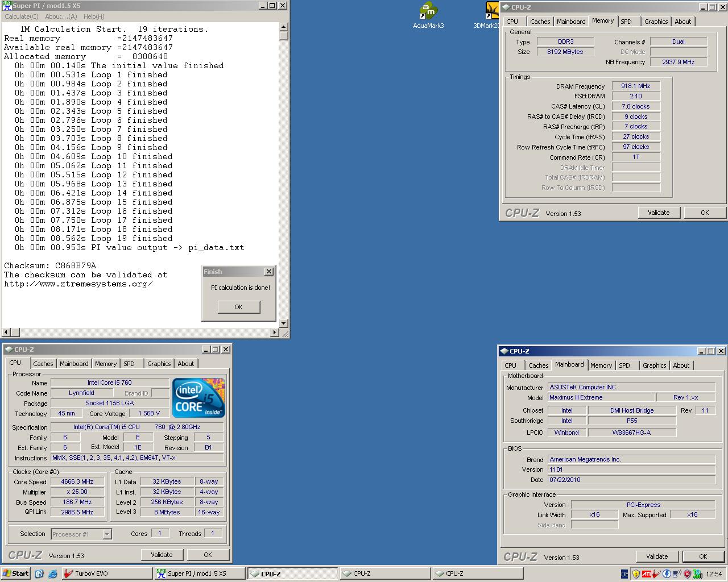
Task: Click the Model field Maximus III Extreme
Action: [x=601, y=397]
